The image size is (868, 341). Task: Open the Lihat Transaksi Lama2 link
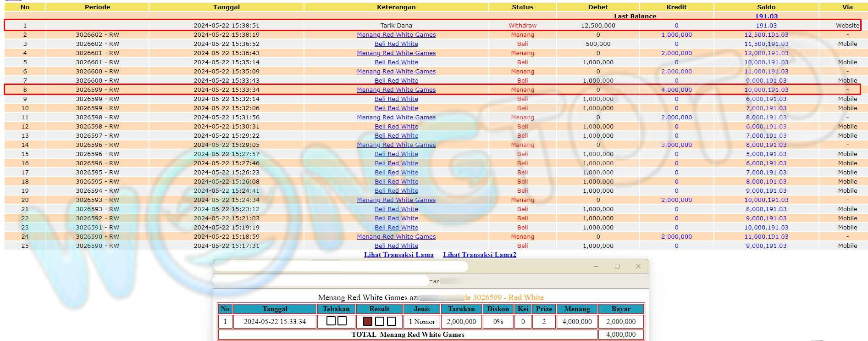click(x=479, y=255)
